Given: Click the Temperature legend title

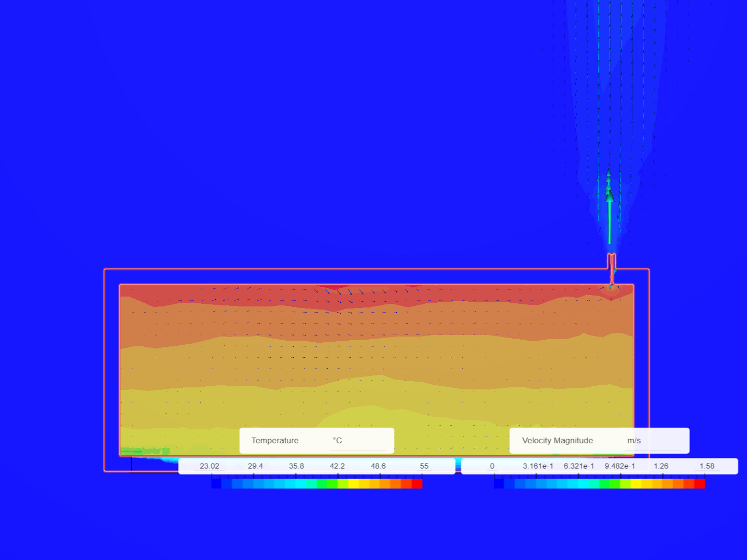Looking at the screenshot, I should coord(275,440).
